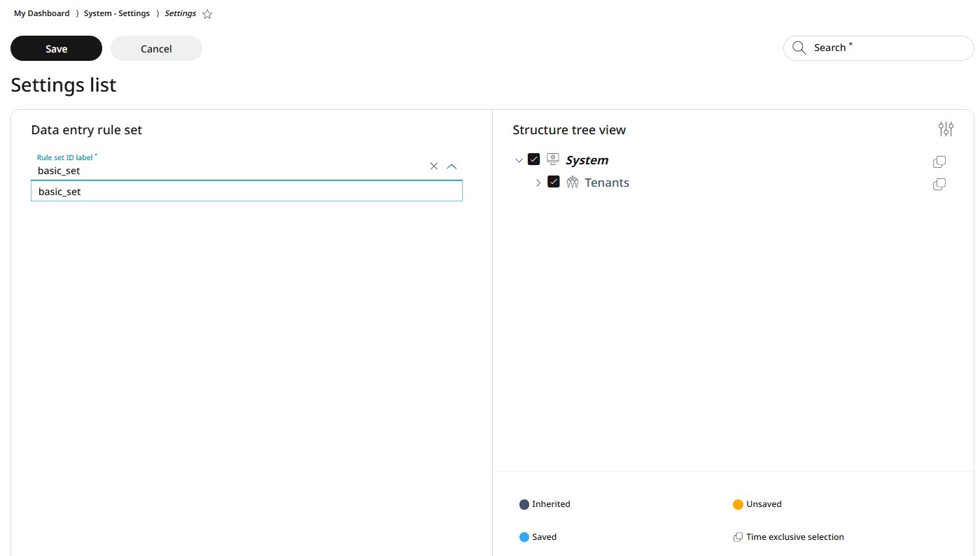Image resolution: width=980 pixels, height=556 pixels.
Task: Choose basic_set from the dropdown list
Action: 246,191
